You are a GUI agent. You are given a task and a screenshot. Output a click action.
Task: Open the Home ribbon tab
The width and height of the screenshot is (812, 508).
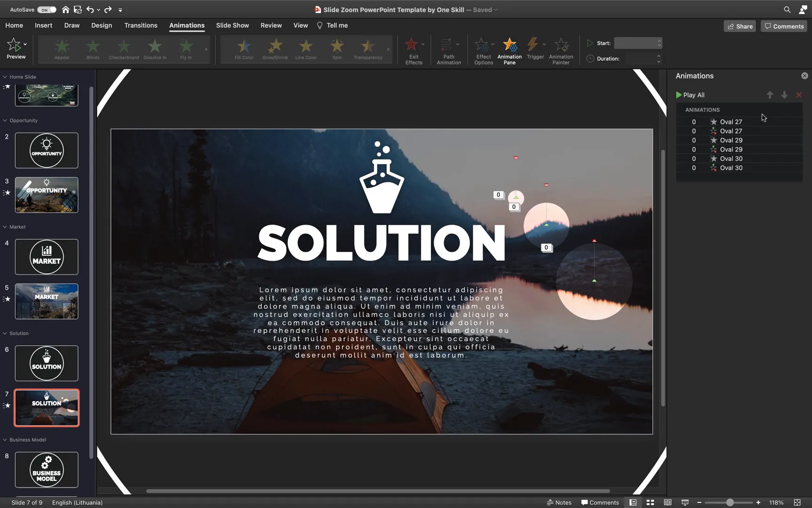[14, 25]
